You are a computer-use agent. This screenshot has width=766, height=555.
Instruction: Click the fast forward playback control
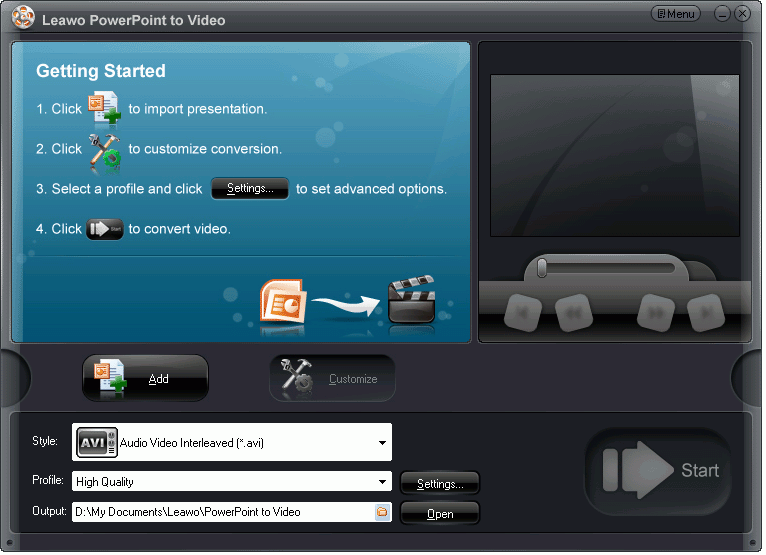[x=656, y=313]
